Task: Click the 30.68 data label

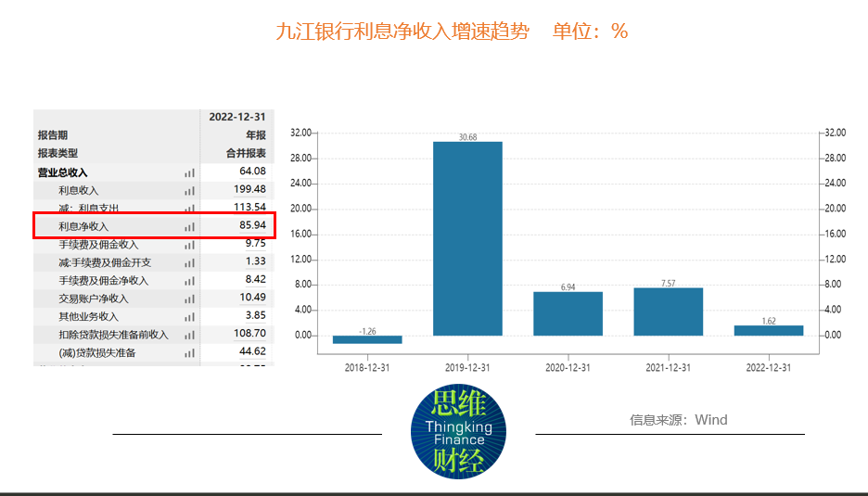Action: [x=467, y=137]
